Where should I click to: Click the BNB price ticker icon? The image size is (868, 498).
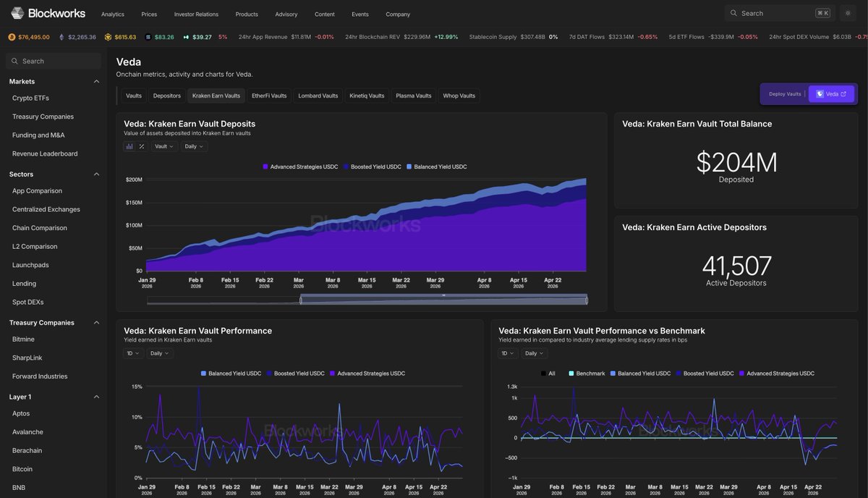coord(108,37)
